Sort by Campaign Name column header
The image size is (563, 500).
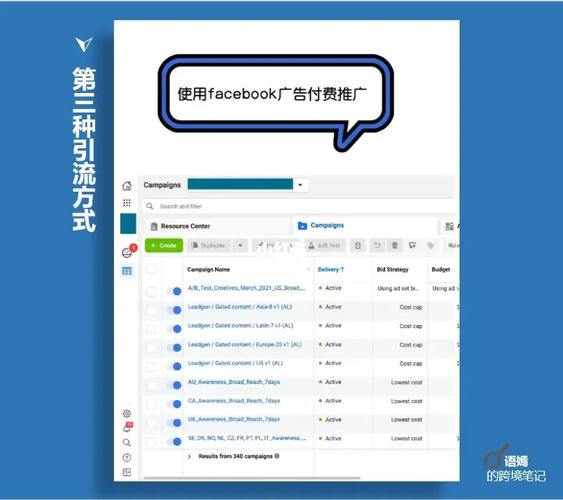pyautogui.click(x=209, y=270)
